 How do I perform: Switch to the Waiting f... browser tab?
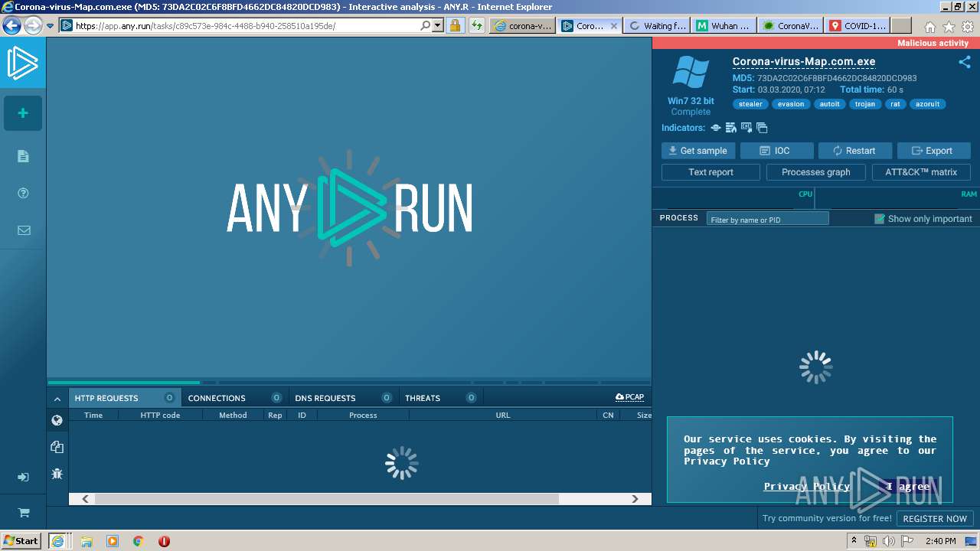(658, 25)
